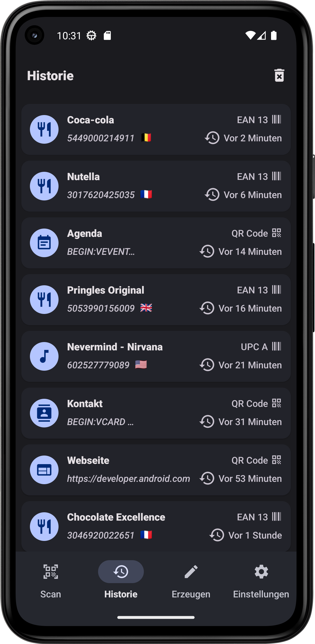
Task: Tap the food icon beside Coca-cola
Action: click(44, 129)
